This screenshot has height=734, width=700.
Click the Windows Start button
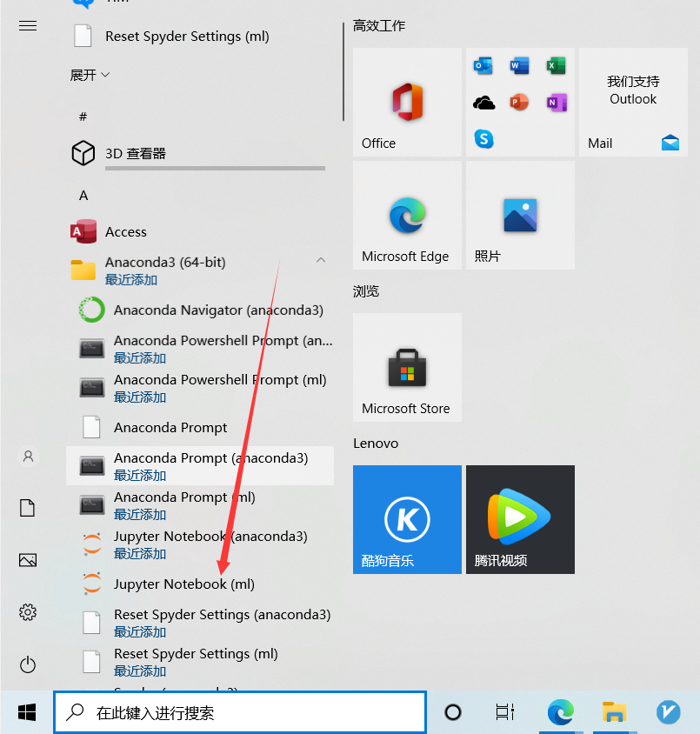27,712
